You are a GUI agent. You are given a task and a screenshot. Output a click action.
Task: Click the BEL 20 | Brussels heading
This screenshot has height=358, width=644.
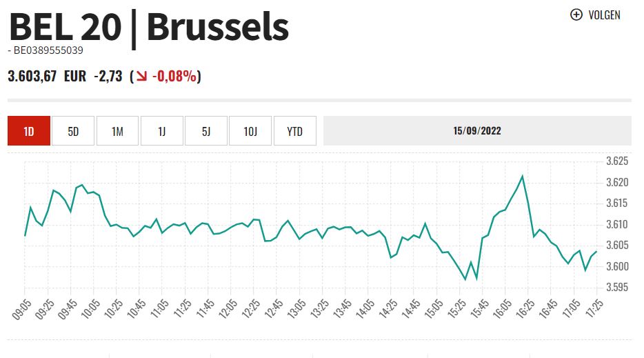148,27
